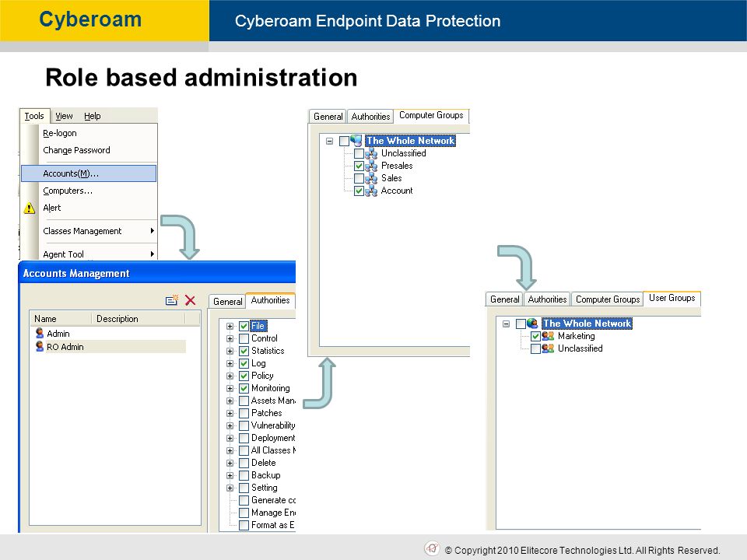Select the RO Admin account row

(x=110, y=347)
